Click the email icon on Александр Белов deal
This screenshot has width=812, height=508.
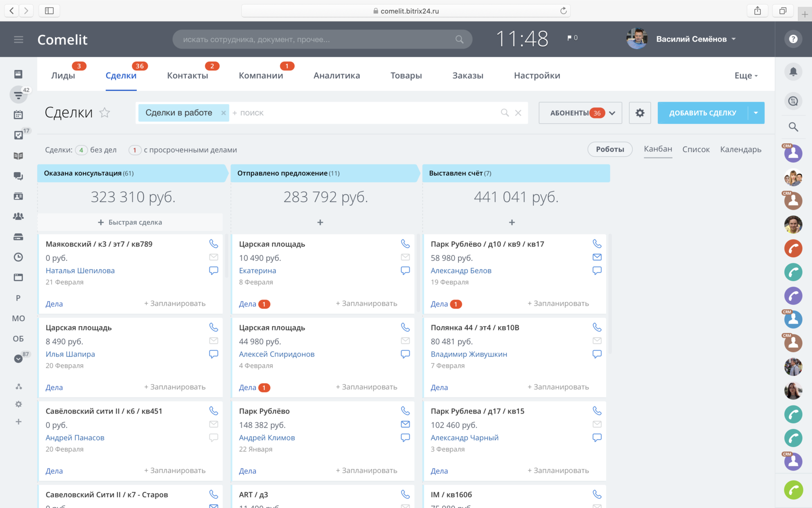pos(597,257)
